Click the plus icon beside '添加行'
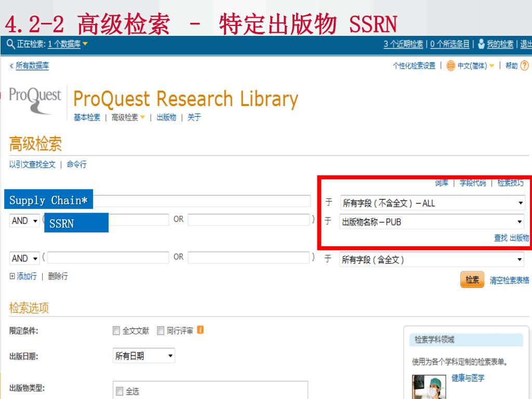 tap(12, 276)
